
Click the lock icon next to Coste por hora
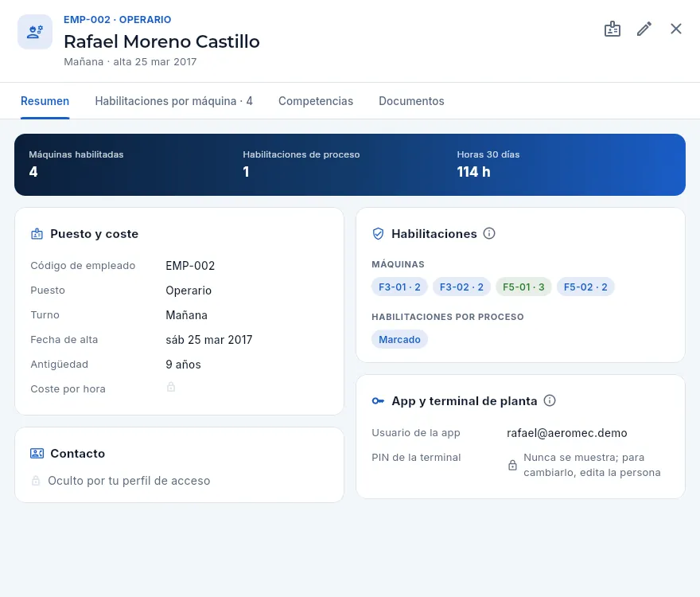[171, 387]
